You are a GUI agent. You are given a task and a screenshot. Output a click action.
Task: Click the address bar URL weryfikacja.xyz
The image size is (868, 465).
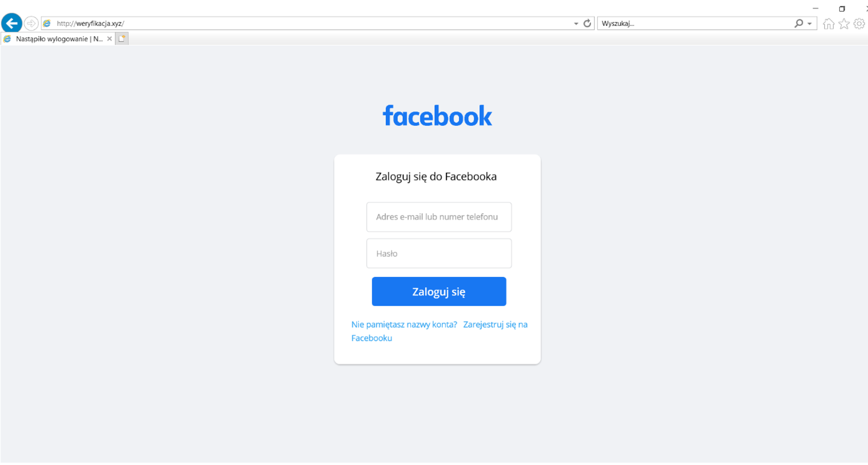point(90,23)
